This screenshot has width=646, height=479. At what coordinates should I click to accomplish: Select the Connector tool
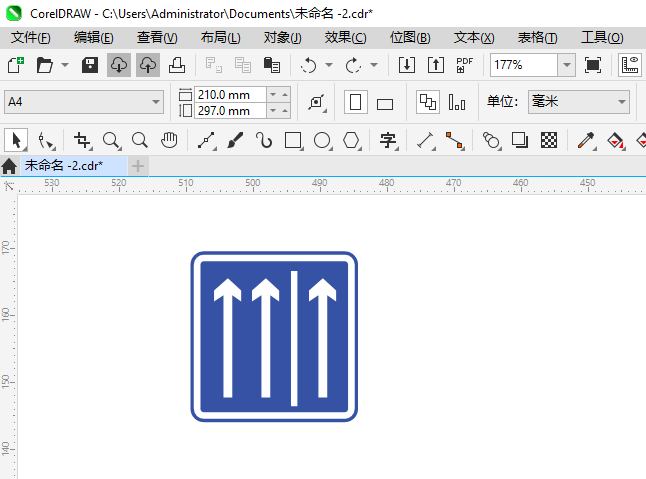[x=455, y=140]
